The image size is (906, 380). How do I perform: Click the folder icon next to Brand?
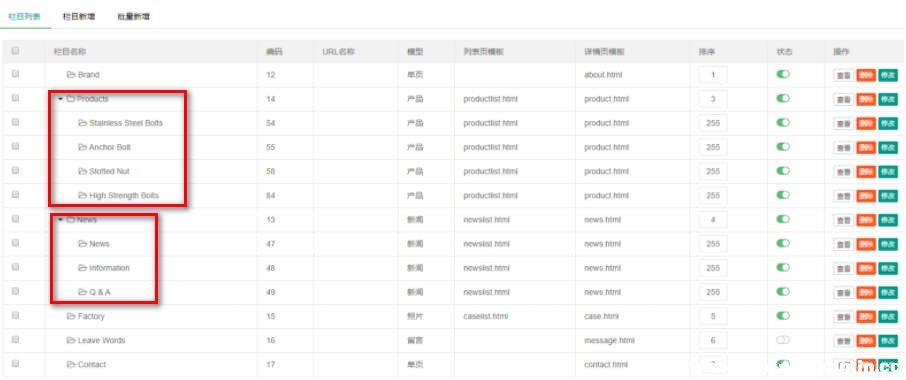71,74
